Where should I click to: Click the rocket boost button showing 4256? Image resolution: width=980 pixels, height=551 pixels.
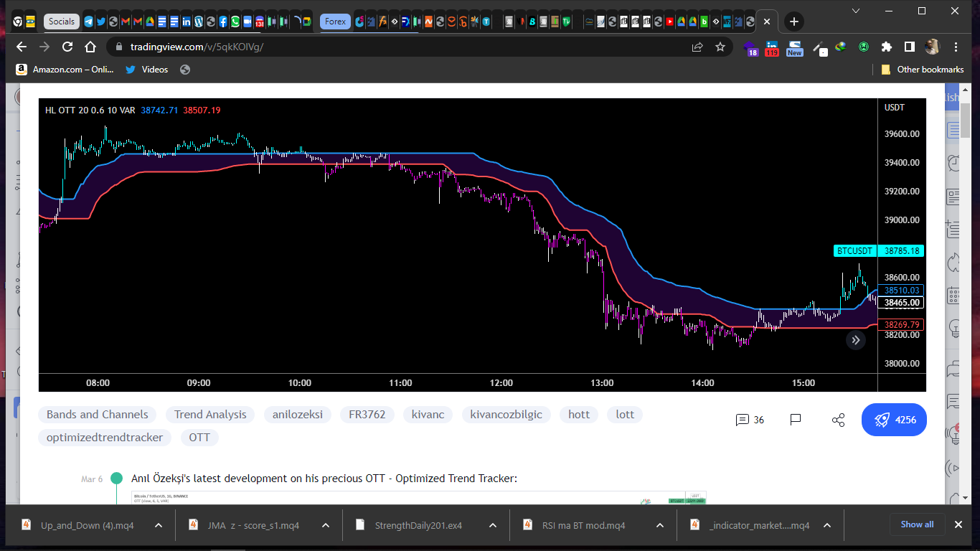[x=894, y=420]
